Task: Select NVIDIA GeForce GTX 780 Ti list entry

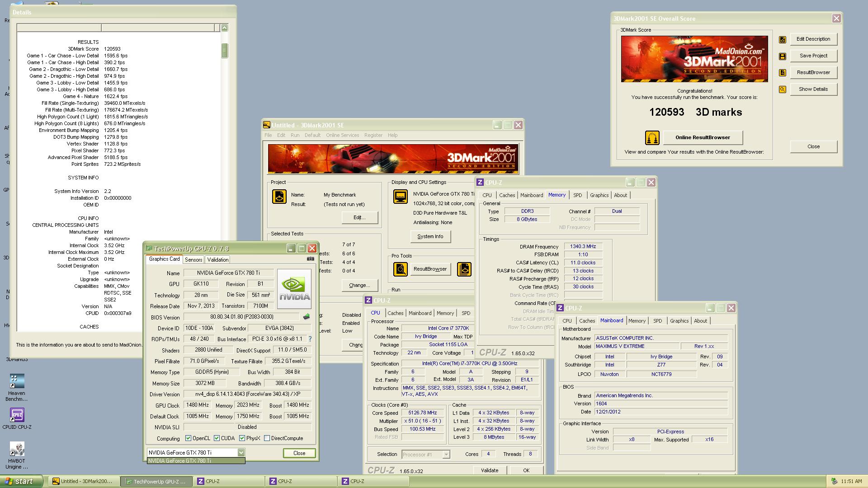Action: [196, 461]
